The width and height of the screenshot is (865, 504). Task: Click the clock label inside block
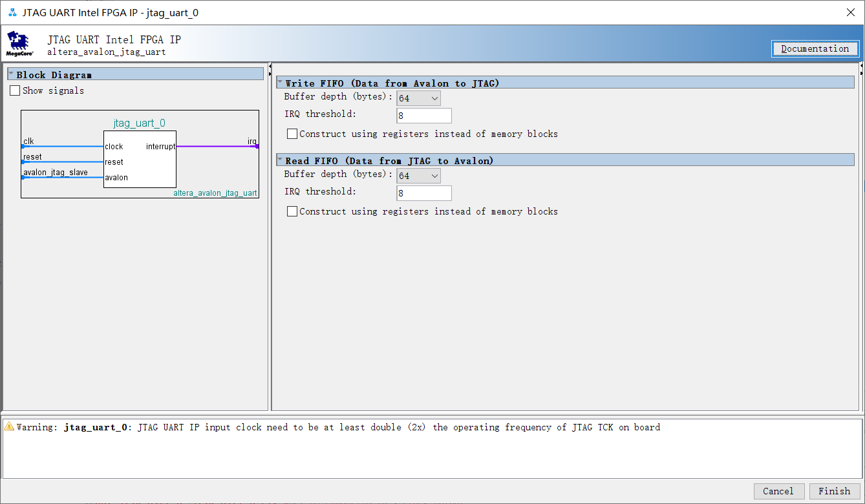[114, 147]
